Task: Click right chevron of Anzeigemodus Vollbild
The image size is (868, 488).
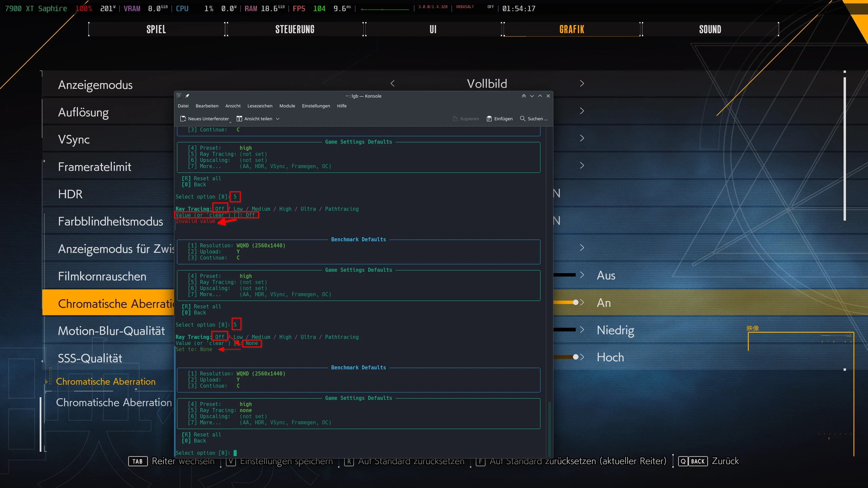Action: click(x=582, y=83)
